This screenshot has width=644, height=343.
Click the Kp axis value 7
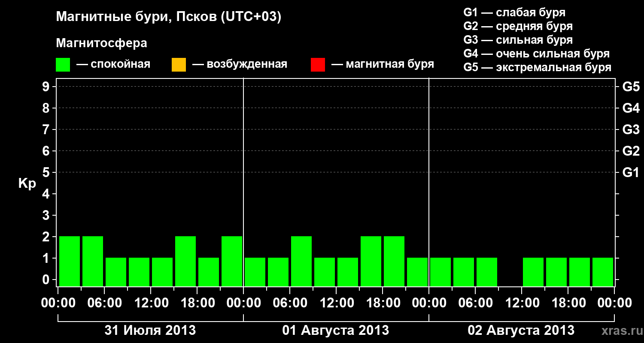tap(47, 129)
